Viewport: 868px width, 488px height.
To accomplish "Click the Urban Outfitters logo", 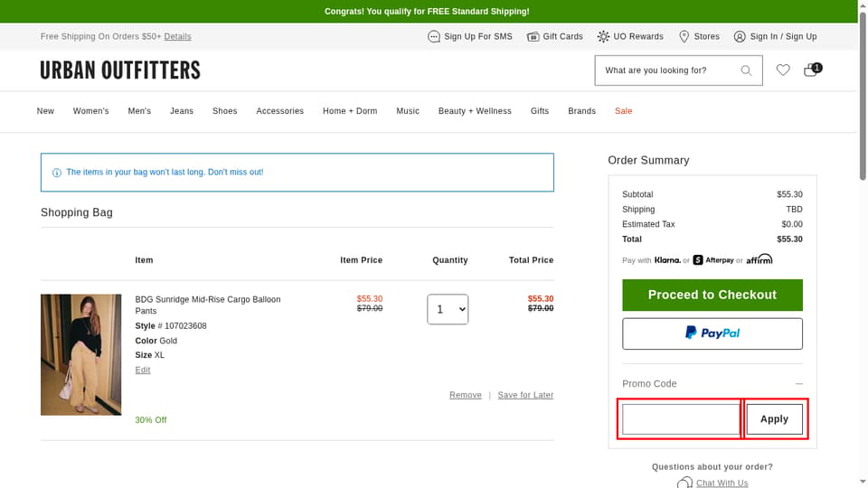I will [120, 70].
